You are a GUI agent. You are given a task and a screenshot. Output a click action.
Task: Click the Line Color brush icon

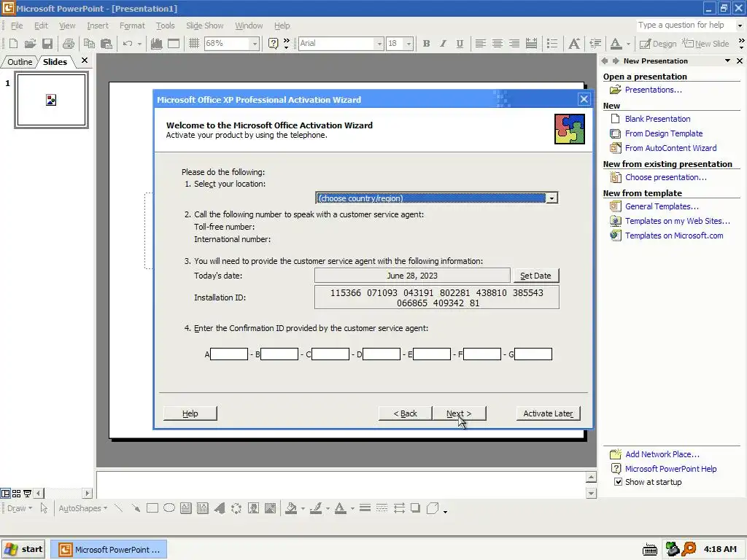[315, 508]
